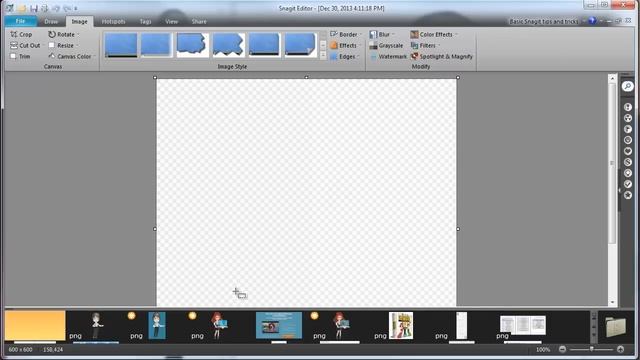Click the Save icon in quick access toolbar

(x=34, y=8)
